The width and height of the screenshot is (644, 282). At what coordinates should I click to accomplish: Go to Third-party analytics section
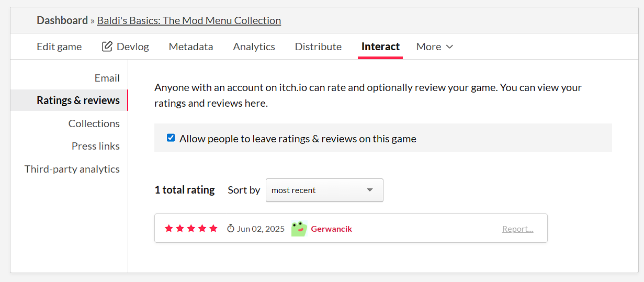(x=72, y=169)
